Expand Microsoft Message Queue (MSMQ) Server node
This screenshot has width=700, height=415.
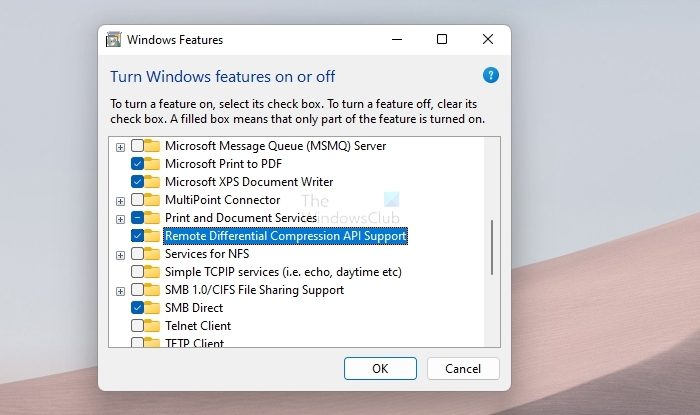pos(120,147)
